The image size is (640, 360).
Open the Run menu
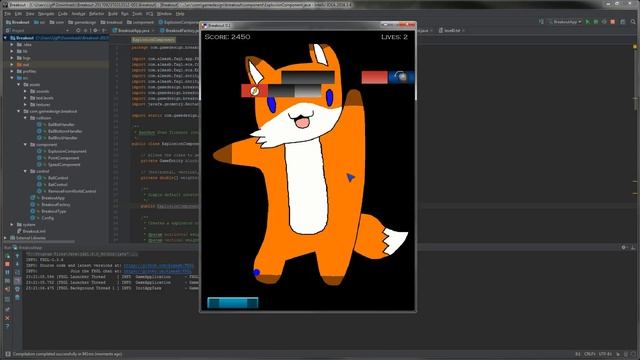coord(124,13)
